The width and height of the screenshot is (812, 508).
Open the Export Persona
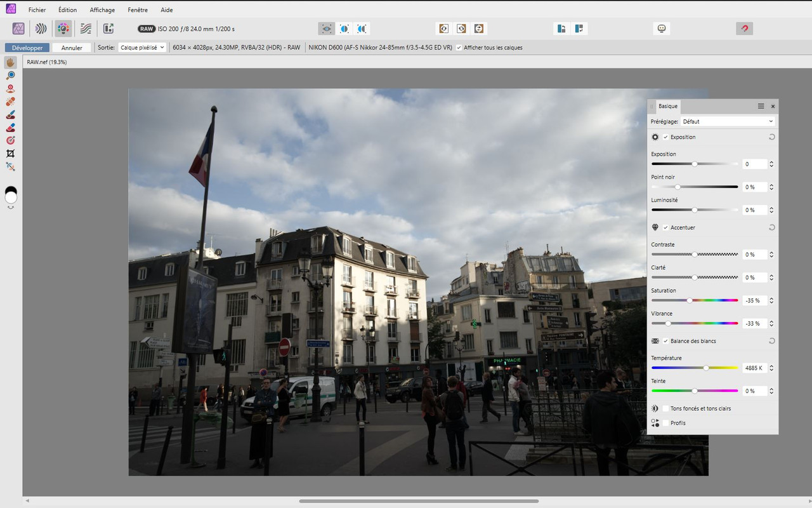click(x=108, y=29)
